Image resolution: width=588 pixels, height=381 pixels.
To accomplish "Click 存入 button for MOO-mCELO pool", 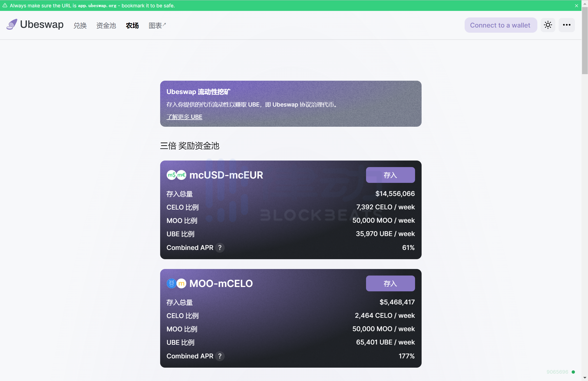I will click(389, 283).
